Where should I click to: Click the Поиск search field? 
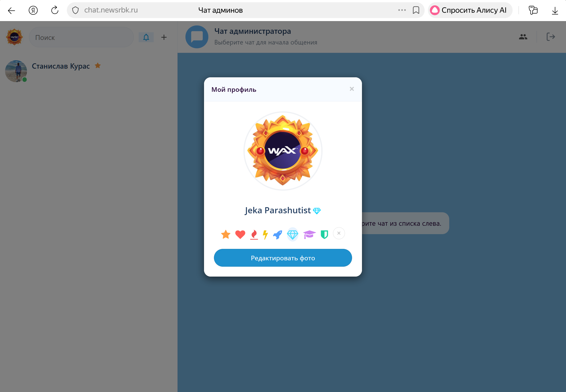click(81, 37)
